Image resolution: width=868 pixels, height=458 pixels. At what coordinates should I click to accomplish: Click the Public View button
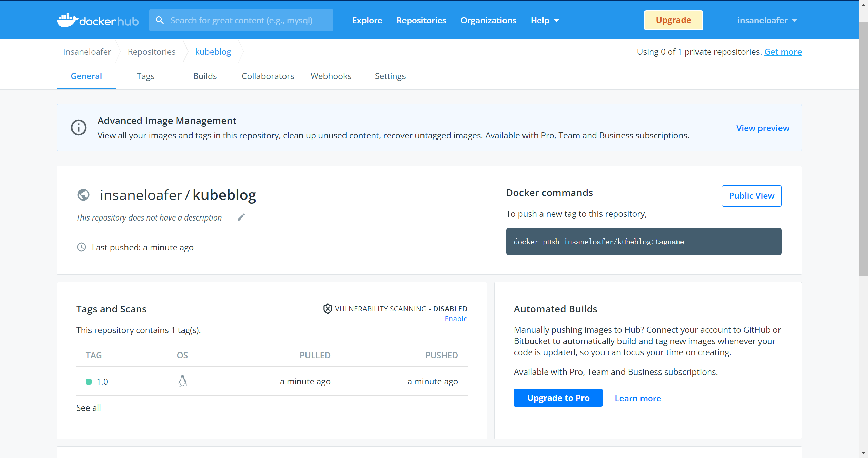(752, 196)
